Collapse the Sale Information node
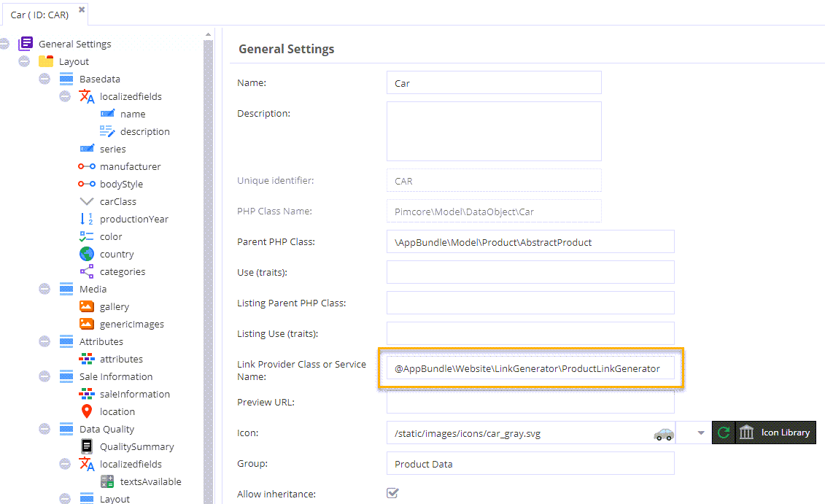Image resolution: width=825 pixels, height=504 pixels. point(45,376)
